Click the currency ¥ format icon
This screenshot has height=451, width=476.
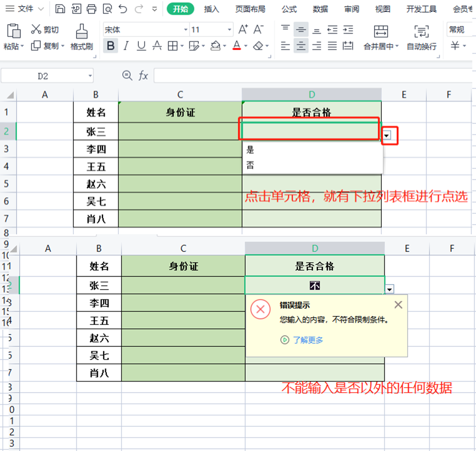click(455, 46)
